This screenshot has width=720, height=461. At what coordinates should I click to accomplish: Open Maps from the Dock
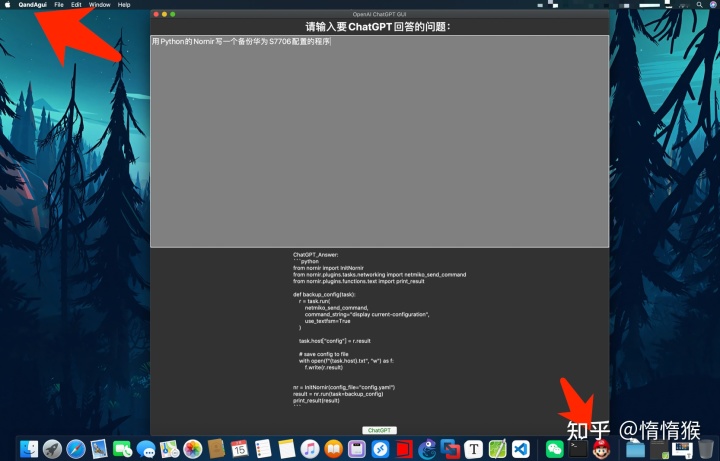tap(169, 449)
